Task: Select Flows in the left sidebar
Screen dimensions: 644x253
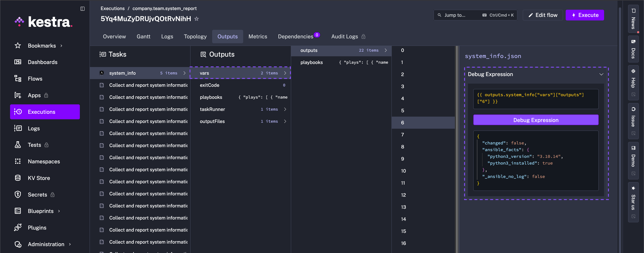Action: [35, 78]
